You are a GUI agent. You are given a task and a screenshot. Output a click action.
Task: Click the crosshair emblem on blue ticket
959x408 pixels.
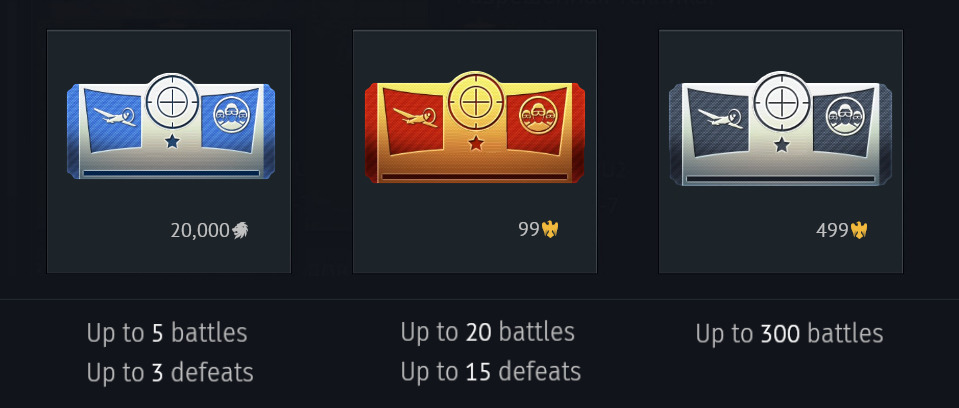point(172,102)
